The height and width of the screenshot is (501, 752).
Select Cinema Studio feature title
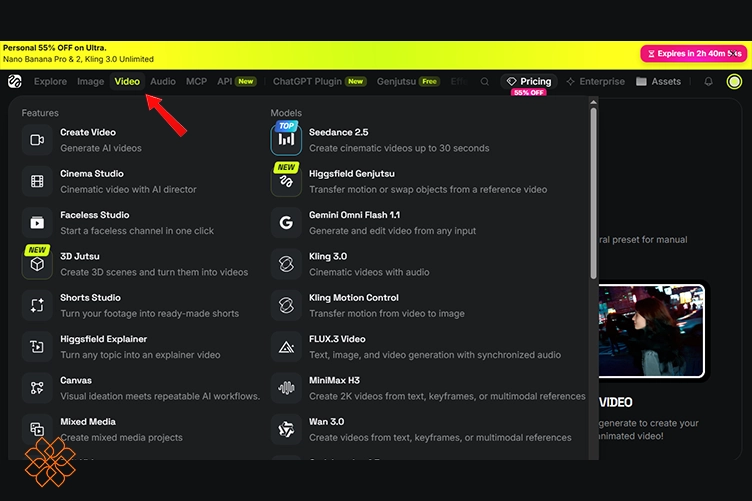click(92, 174)
